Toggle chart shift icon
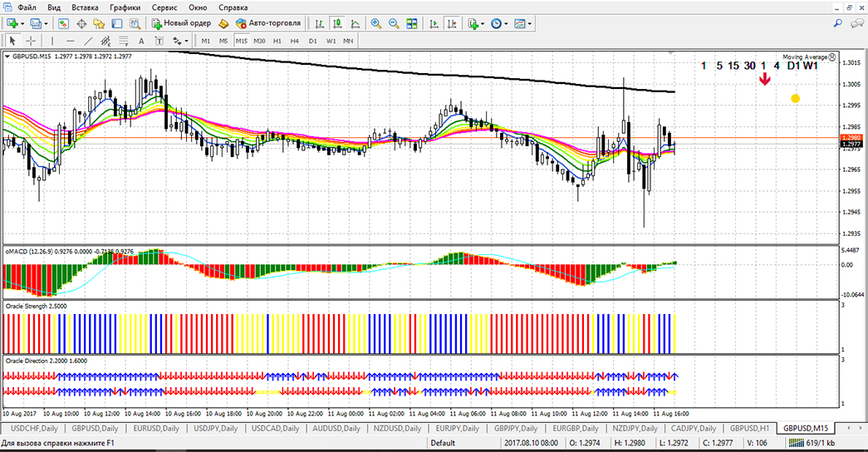The image size is (868, 452). click(452, 23)
